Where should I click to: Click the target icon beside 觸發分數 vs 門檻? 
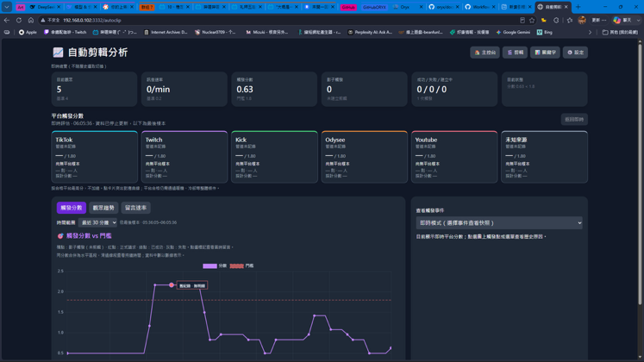coord(60,236)
